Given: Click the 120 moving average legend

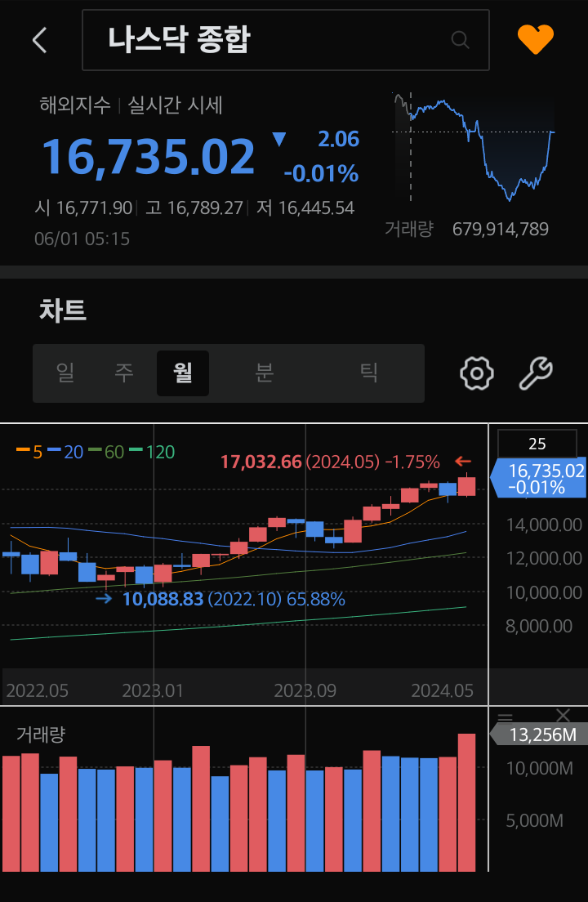Looking at the screenshot, I should pyautogui.click(x=152, y=452).
